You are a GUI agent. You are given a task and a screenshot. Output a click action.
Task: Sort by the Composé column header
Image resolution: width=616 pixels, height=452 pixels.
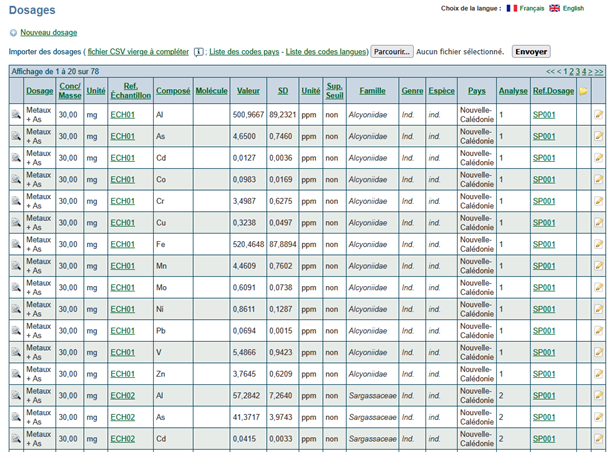[x=173, y=91]
